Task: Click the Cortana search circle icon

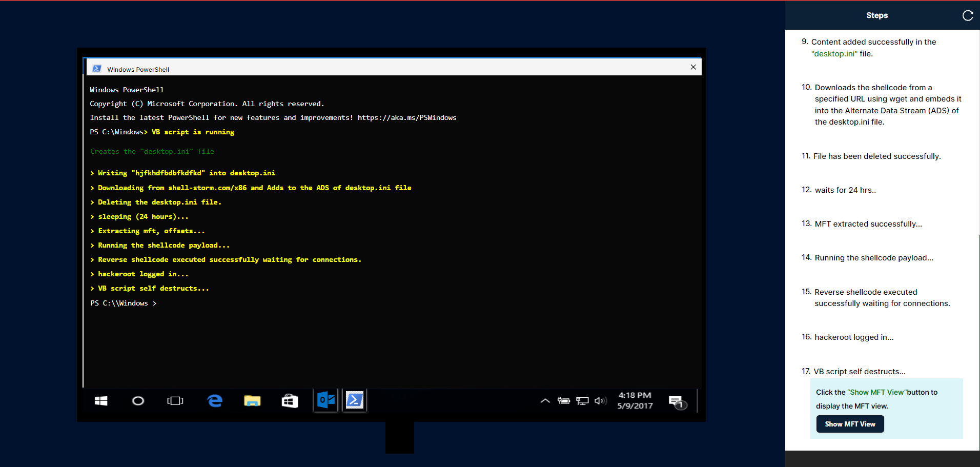Action: [x=138, y=401]
